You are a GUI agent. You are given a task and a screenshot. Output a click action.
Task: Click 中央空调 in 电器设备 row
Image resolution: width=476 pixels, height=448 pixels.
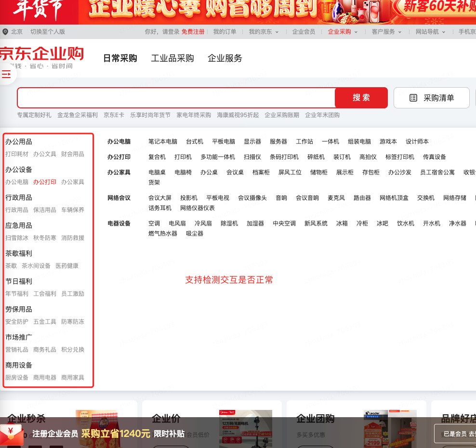point(284,224)
